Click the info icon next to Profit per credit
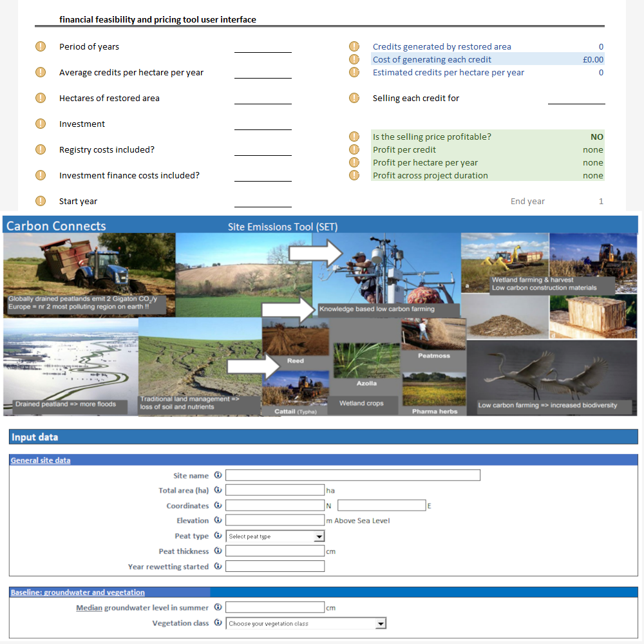644x644 pixels. 354,149
